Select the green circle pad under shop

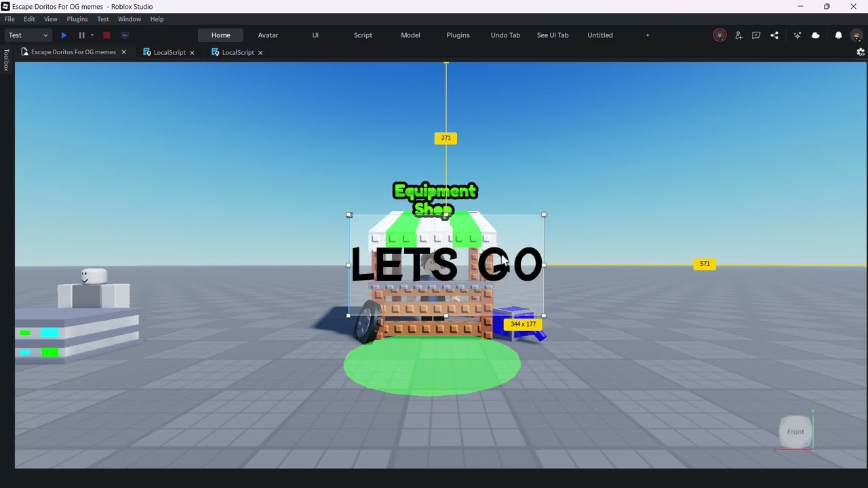[432, 366]
